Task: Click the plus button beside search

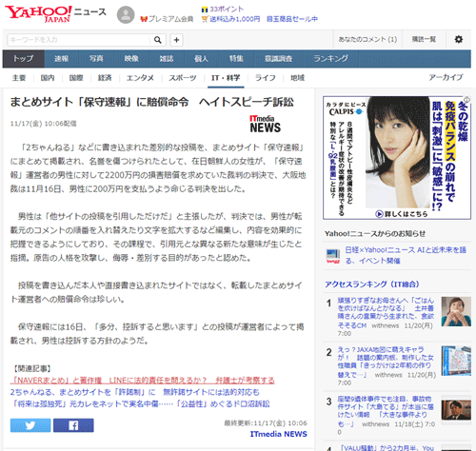Action: (176, 40)
